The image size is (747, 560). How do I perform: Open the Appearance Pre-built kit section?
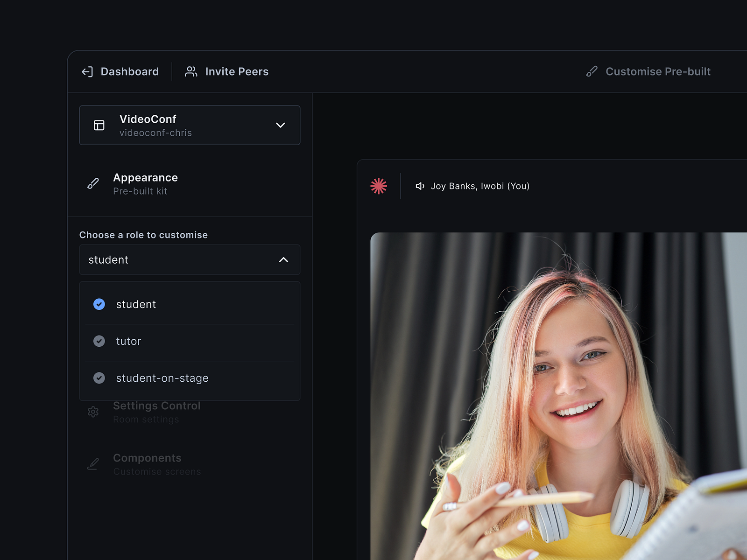pos(145,184)
